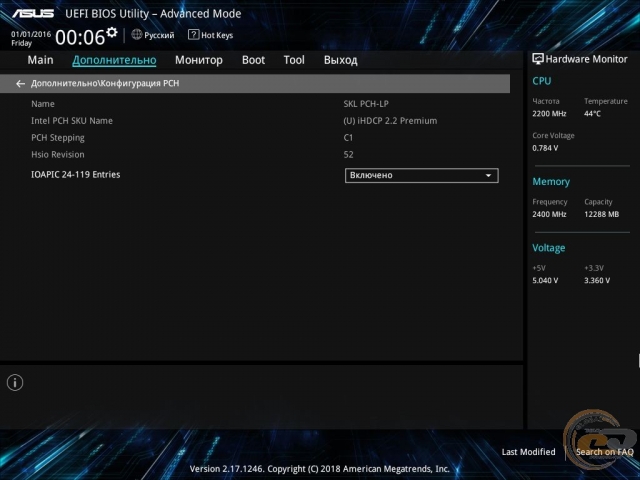
Task: Click the 5.040 V reading
Action: click(x=545, y=280)
